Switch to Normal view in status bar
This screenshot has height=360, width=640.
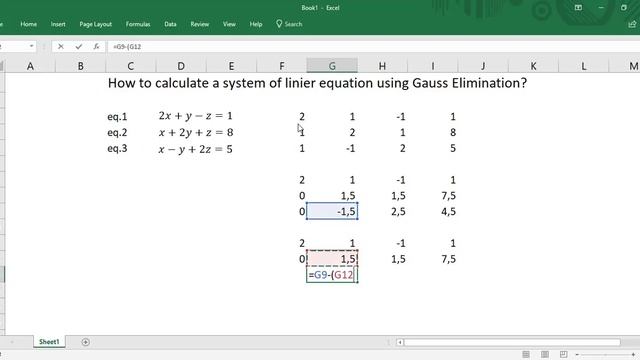[x=526, y=354]
